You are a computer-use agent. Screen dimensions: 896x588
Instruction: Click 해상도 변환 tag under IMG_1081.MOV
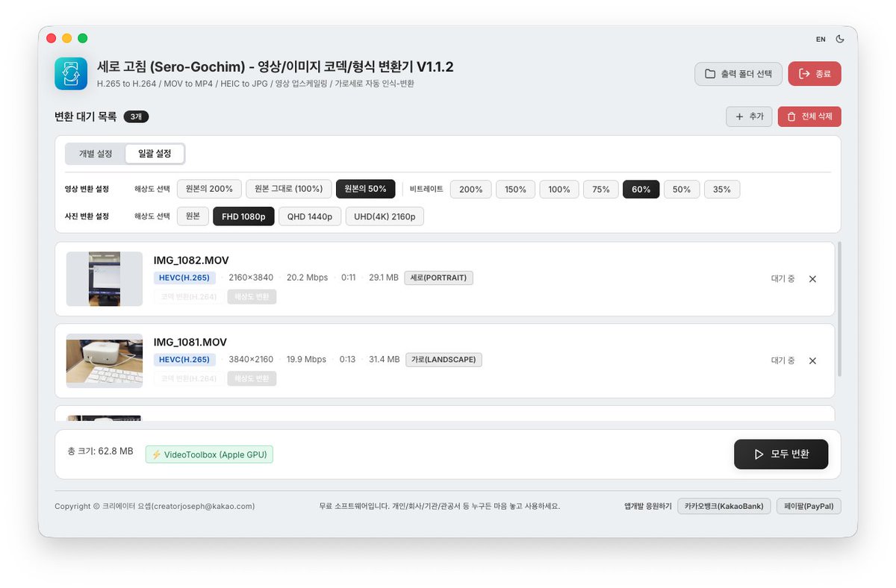[252, 378]
